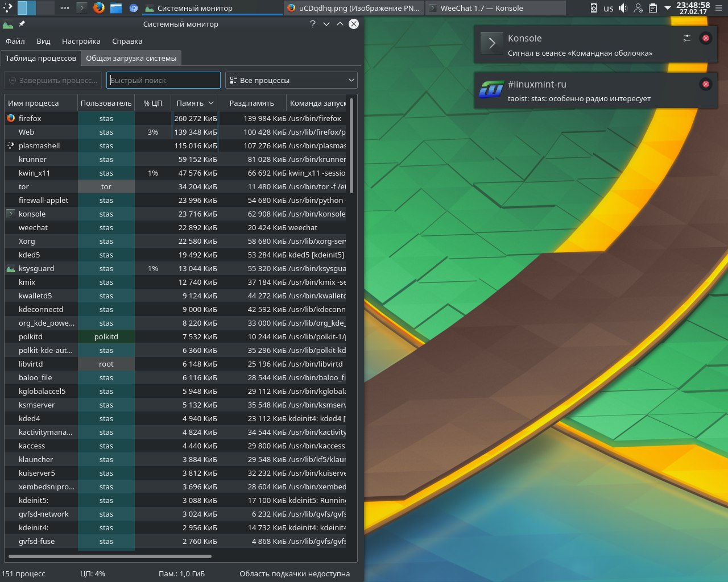Open the user presence status tray icon
The width and height of the screenshot is (728, 582).
638,8
